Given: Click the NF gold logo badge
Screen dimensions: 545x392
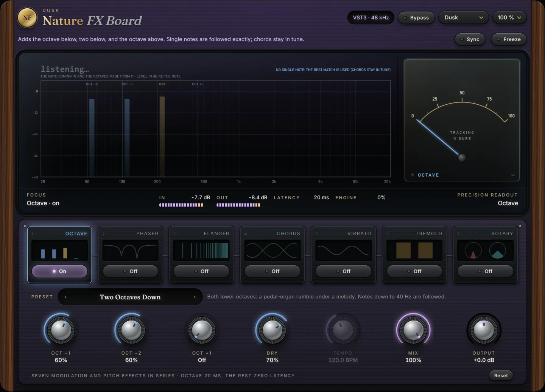Looking at the screenshot, I should point(27,18).
